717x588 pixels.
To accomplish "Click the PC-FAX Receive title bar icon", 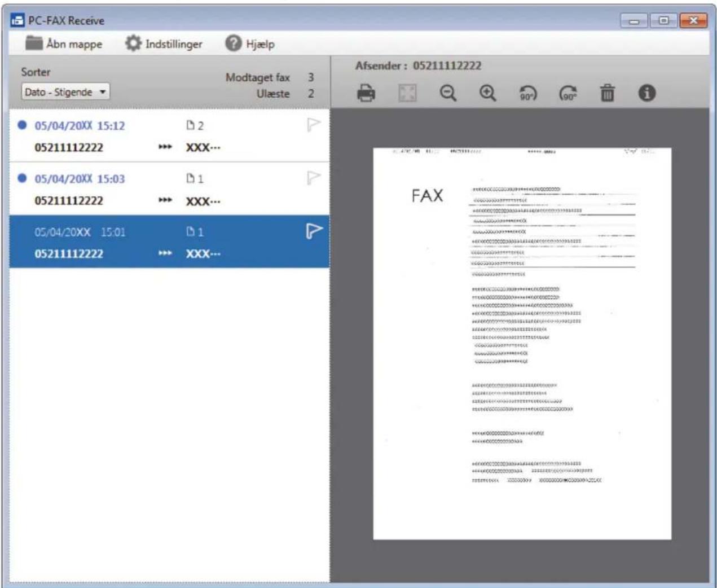I will pyautogui.click(x=18, y=20).
